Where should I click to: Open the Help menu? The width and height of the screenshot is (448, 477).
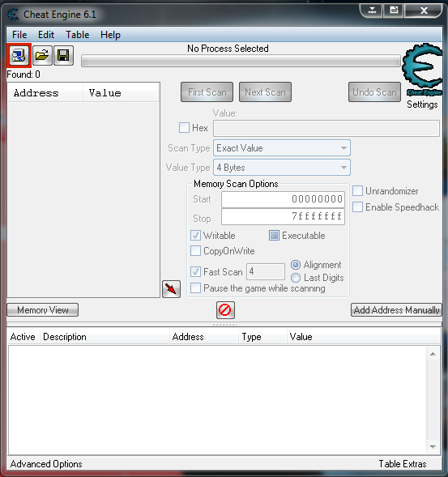pyautogui.click(x=110, y=35)
